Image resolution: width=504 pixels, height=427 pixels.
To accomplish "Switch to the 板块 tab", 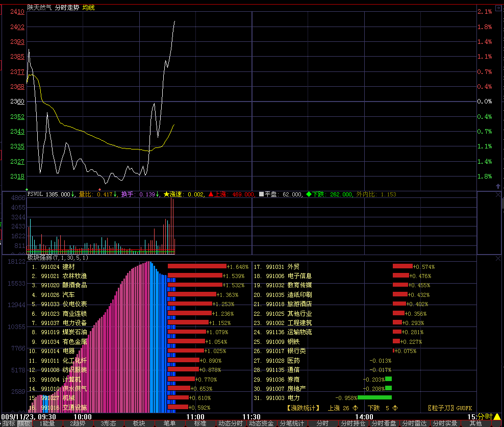I will (139, 423).
